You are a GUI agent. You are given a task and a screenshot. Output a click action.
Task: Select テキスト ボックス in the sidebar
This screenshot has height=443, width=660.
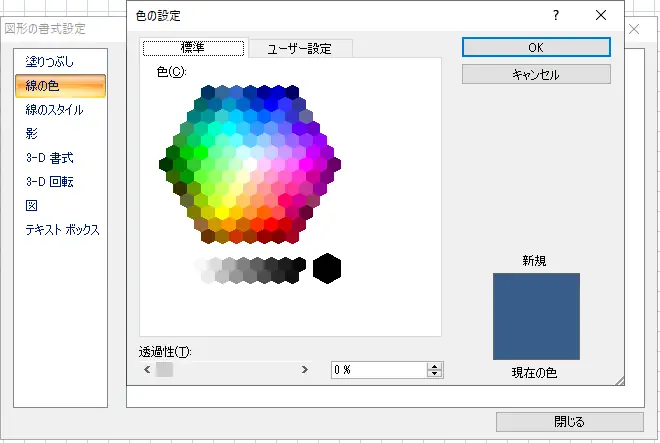62,230
